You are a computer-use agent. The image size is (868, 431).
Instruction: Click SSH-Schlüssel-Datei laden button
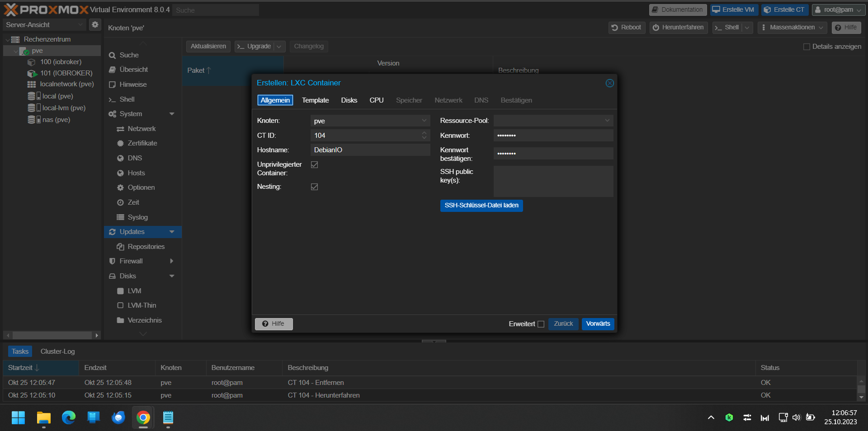[481, 206]
